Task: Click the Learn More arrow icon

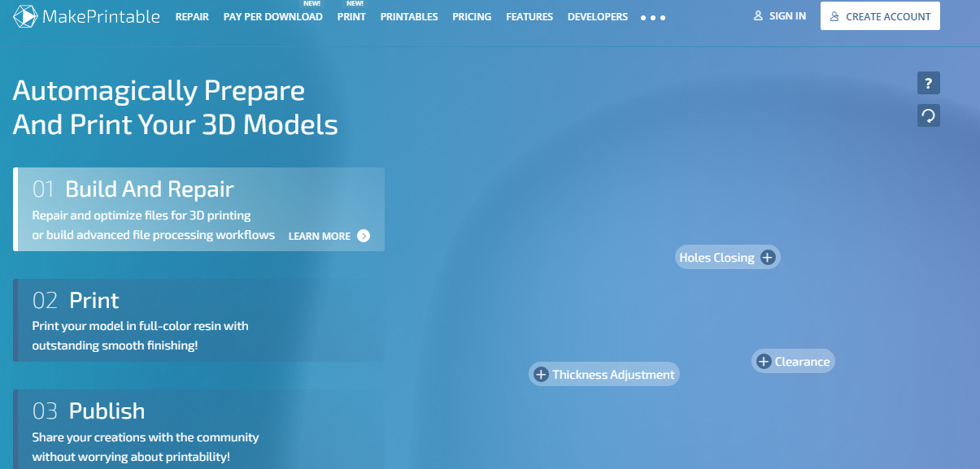Action: point(364,236)
